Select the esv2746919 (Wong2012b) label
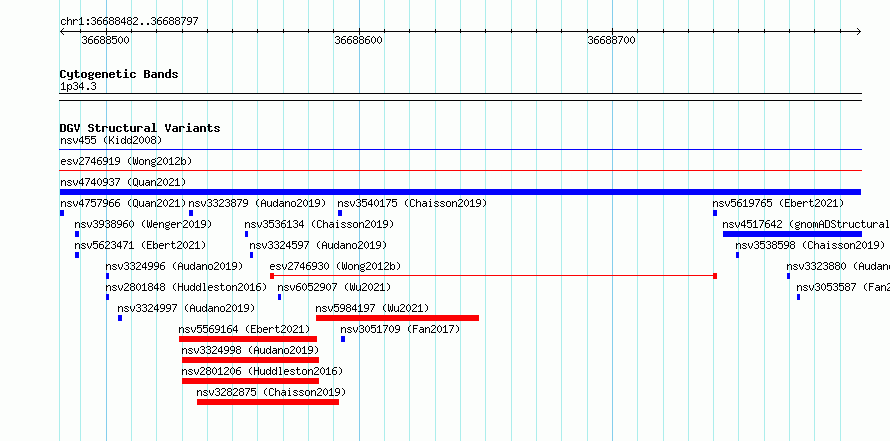Viewport: 890px width, 441px height. pyautogui.click(x=126, y=161)
